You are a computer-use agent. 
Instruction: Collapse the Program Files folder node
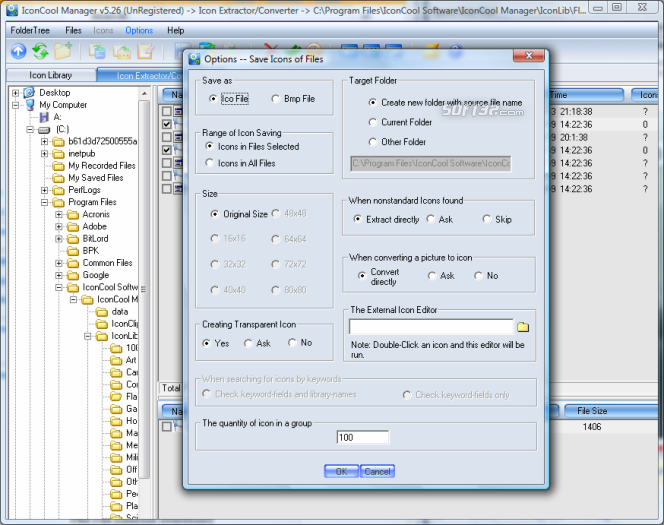44,202
